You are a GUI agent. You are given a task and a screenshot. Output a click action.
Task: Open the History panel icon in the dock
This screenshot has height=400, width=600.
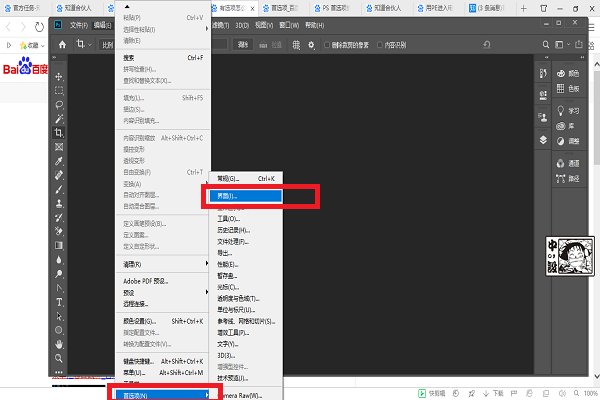point(543,73)
